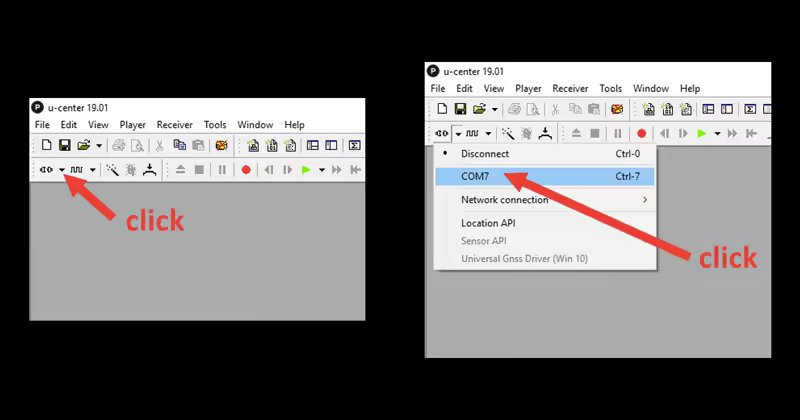Click the New document icon in the right window

pos(441,109)
